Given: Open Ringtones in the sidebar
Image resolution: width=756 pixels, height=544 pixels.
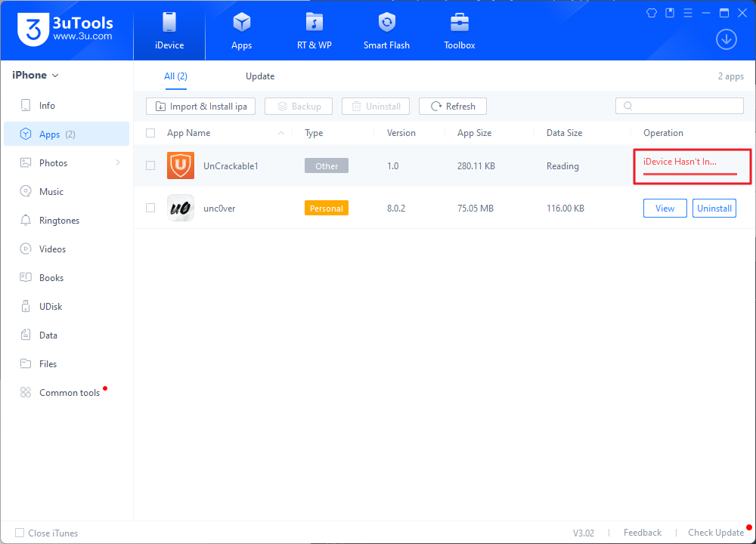Looking at the screenshot, I should tap(67, 220).
